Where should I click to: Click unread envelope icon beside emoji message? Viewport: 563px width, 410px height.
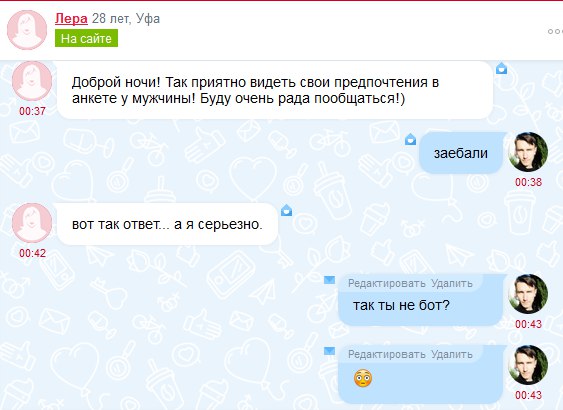[x=329, y=351]
